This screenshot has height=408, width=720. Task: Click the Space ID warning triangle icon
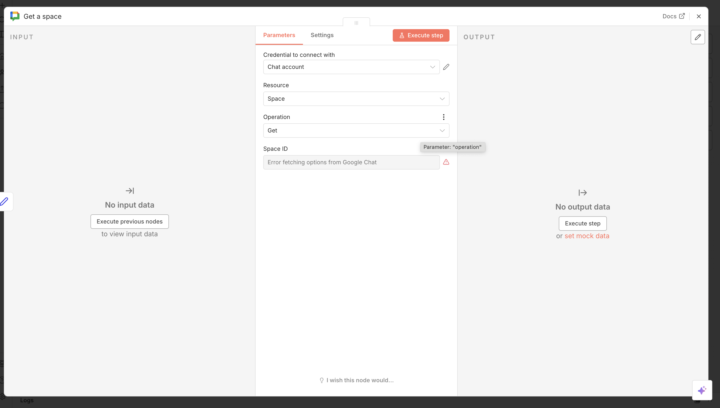(x=446, y=162)
